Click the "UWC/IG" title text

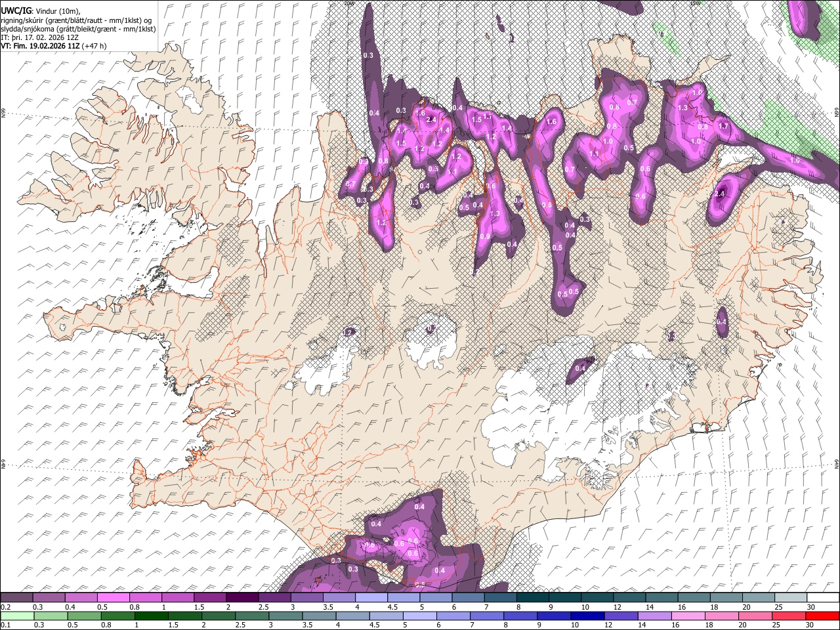[x=16, y=11]
